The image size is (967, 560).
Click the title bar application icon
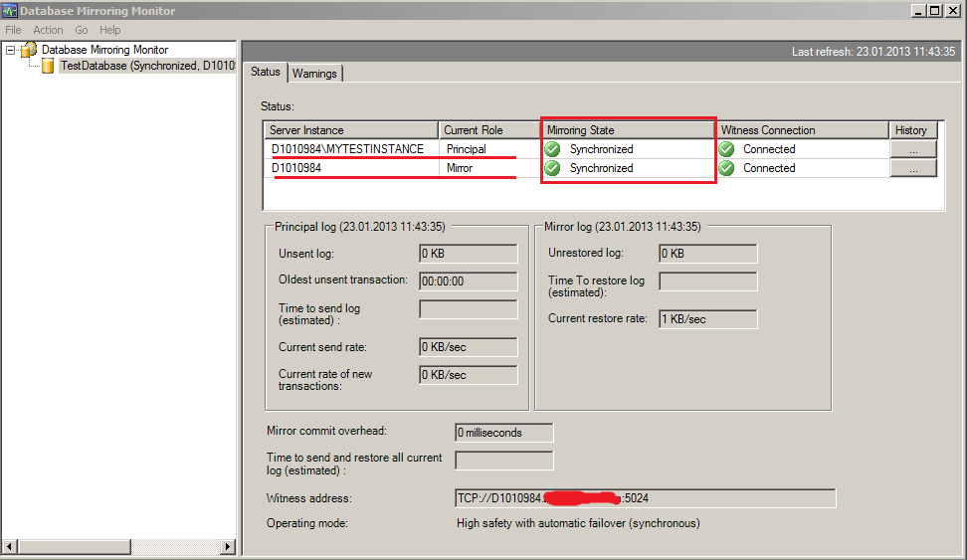click(11, 11)
